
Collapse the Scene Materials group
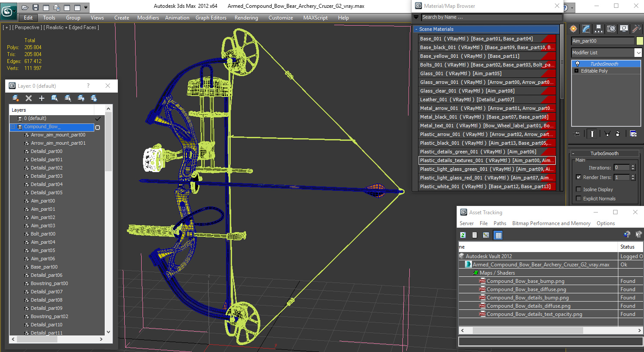[416, 29]
